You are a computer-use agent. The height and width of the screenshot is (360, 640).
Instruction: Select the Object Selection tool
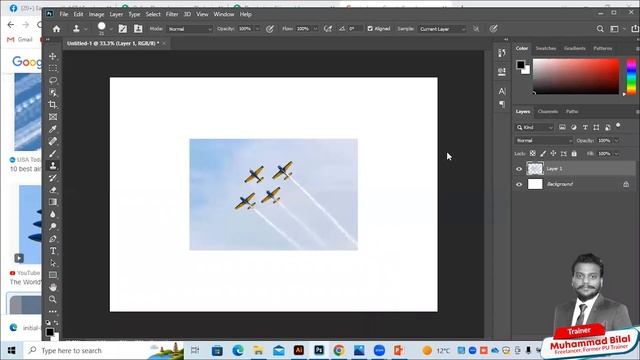point(53,93)
